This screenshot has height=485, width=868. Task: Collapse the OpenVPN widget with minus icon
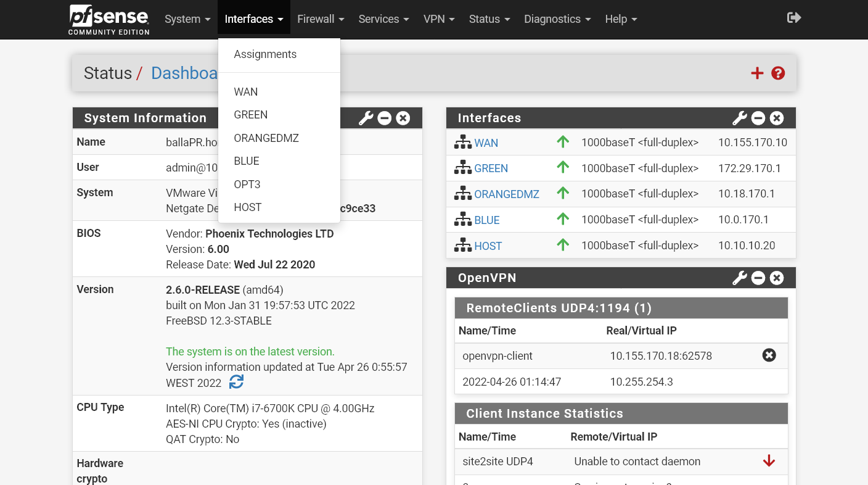[x=758, y=278]
